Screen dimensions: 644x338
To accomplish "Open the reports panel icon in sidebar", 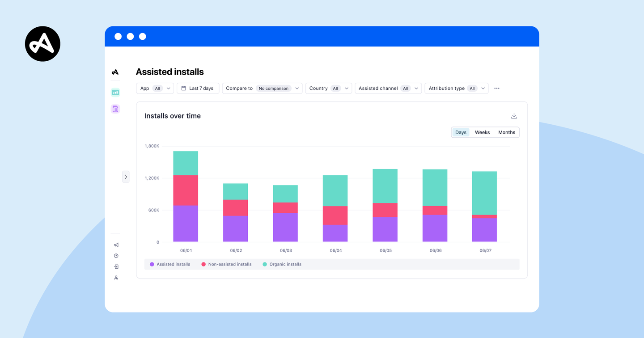I will [x=115, y=109].
